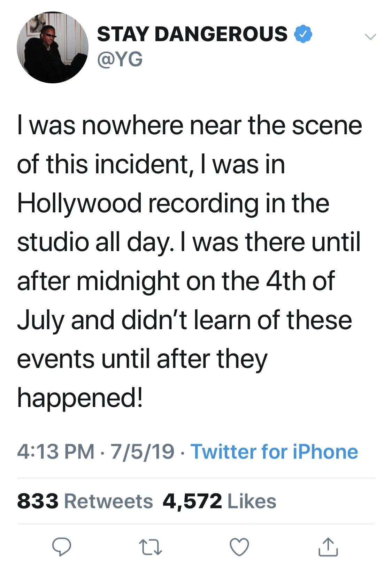Open YG's profile picture
The height and width of the screenshot is (566, 392).
52,48
